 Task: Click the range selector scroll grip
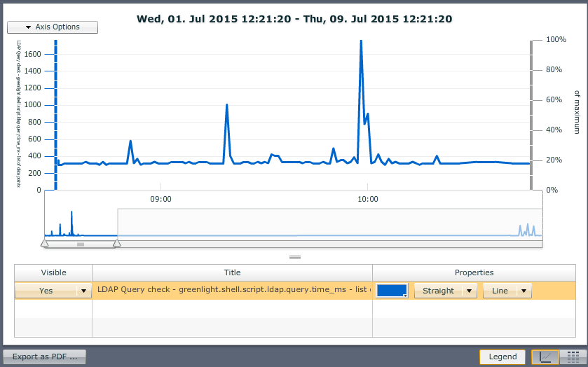(81, 244)
